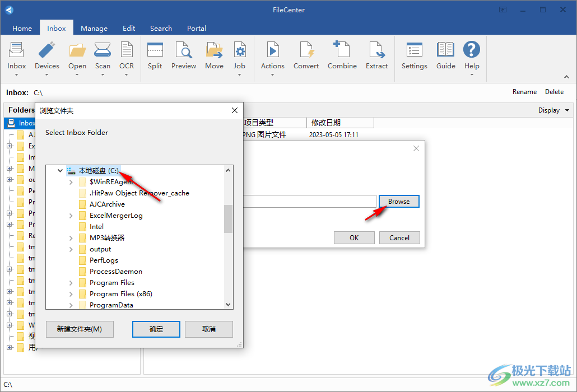Switch to the Home tab

click(x=22, y=29)
